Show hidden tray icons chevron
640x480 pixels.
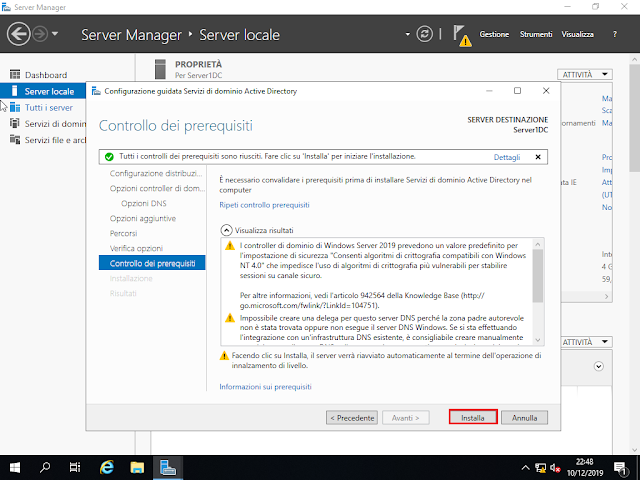[525, 468]
